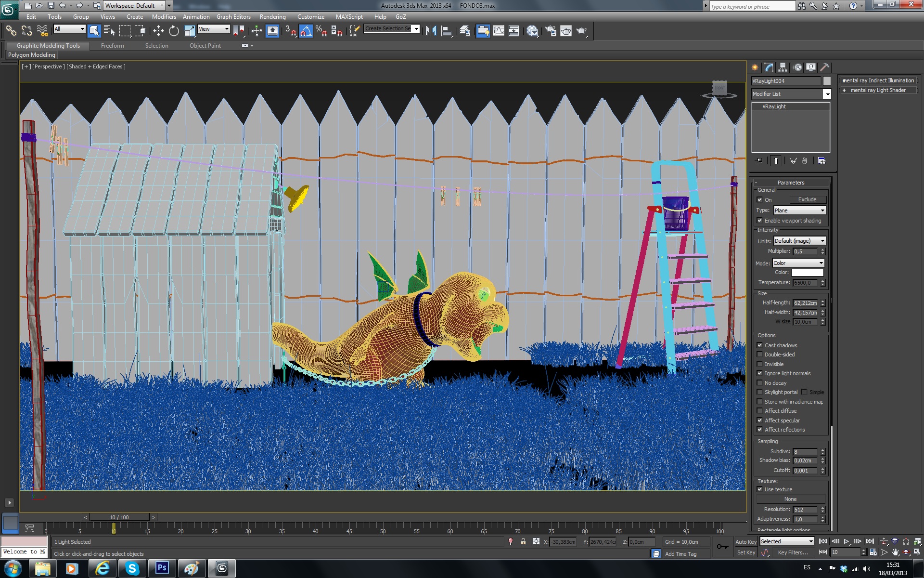Click the Mirror tool icon
Screen dimensions: 924x578
pyautogui.click(x=431, y=31)
